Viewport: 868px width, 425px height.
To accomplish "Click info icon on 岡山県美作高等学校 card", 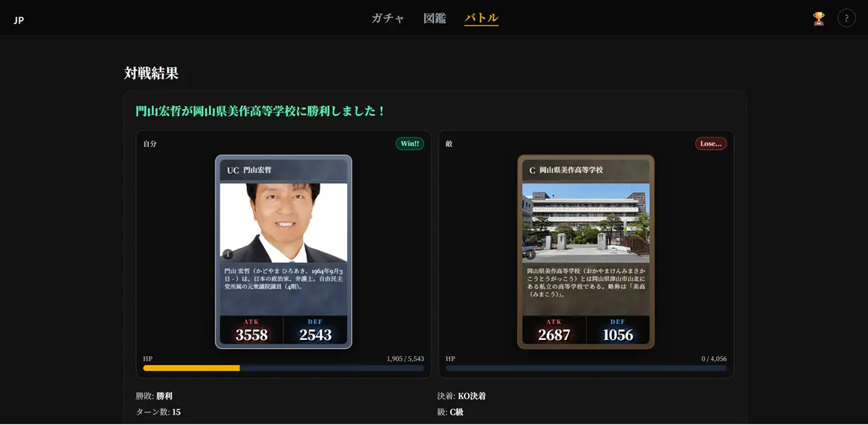I will point(530,255).
